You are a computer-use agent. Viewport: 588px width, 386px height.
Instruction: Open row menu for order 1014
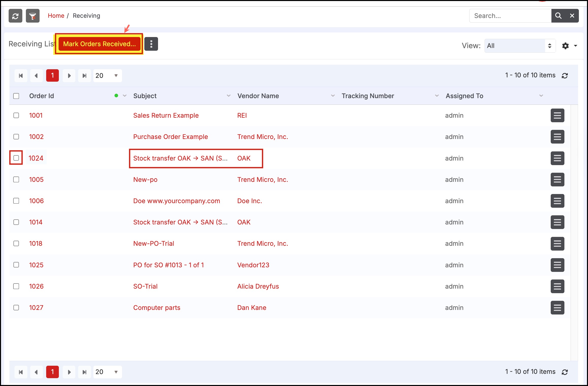558,222
